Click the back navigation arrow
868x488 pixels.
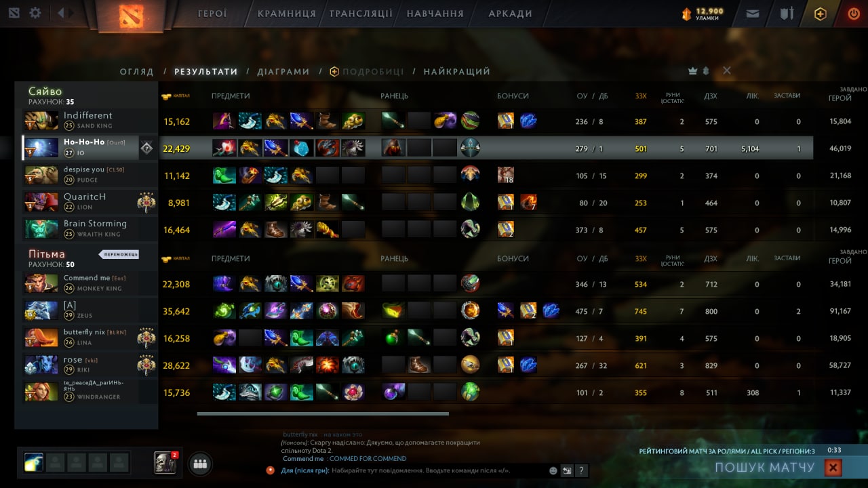[61, 13]
